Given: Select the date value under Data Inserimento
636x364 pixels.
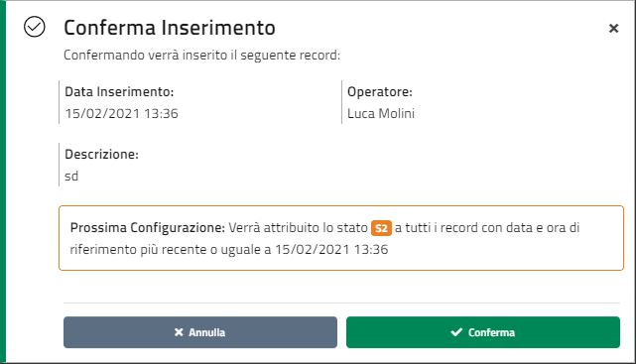Looking at the screenshot, I should point(121,113).
